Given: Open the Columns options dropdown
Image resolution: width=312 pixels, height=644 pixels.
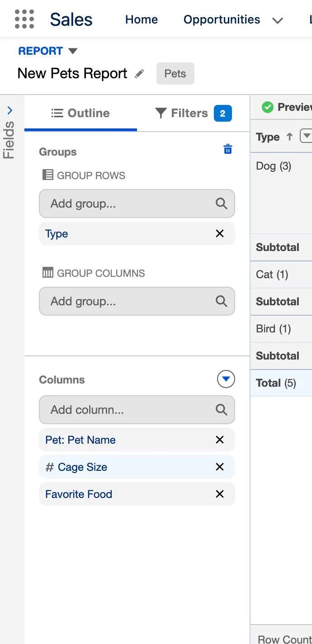Looking at the screenshot, I should tap(226, 379).
